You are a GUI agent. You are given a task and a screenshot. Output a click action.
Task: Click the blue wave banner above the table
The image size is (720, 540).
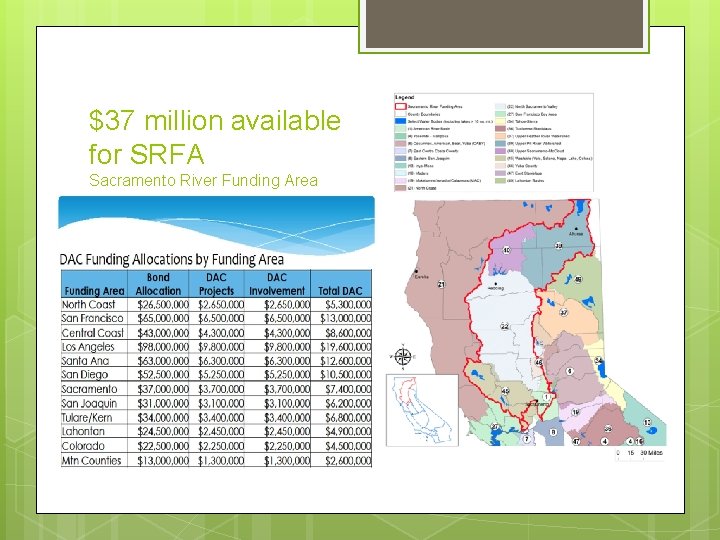(216, 224)
